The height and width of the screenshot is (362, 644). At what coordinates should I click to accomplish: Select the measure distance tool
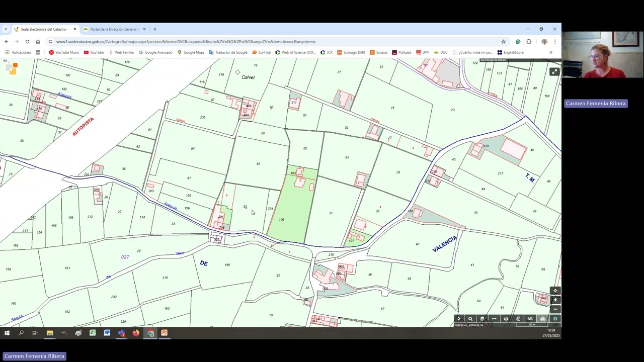point(494,319)
